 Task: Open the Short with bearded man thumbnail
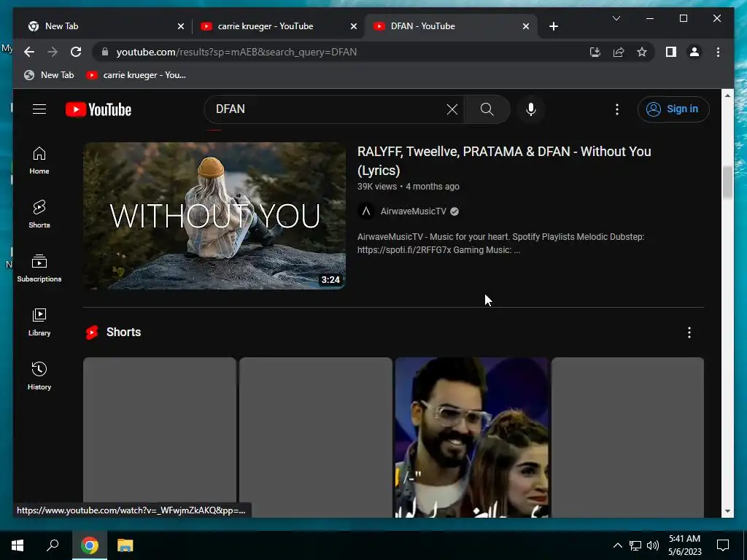(472, 437)
